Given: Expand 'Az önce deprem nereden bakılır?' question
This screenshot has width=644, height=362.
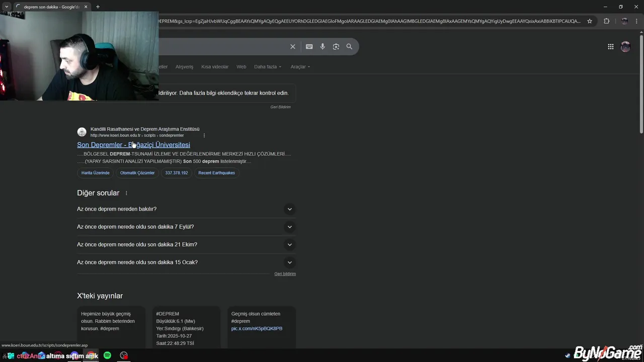Looking at the screenshot, I should [x=186, y=209].
